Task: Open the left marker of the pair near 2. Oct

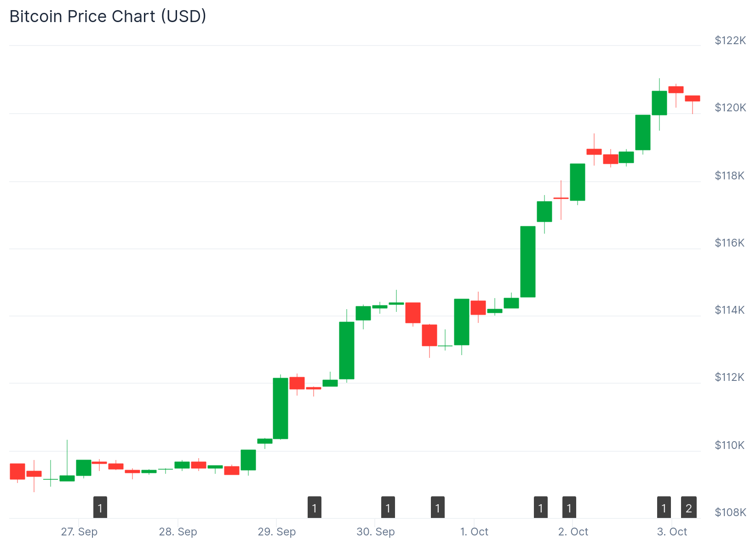Action: [x=541, y=507]
